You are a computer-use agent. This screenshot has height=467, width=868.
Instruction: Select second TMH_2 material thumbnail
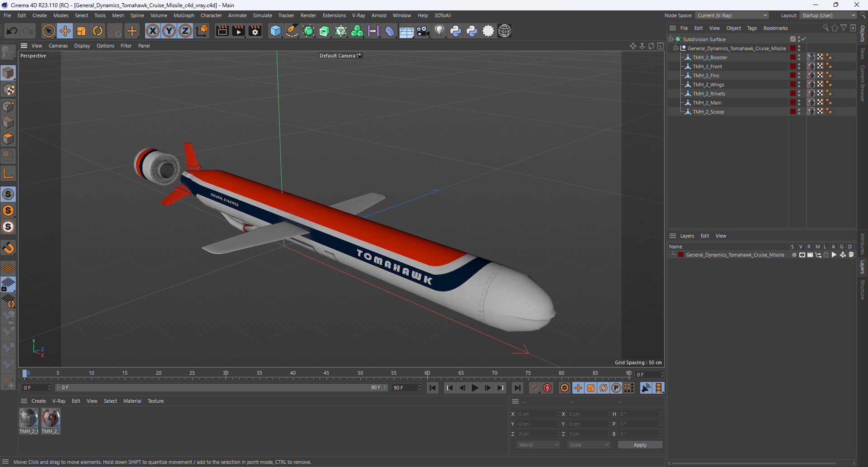pyautogui.click(x=51, y=418)
